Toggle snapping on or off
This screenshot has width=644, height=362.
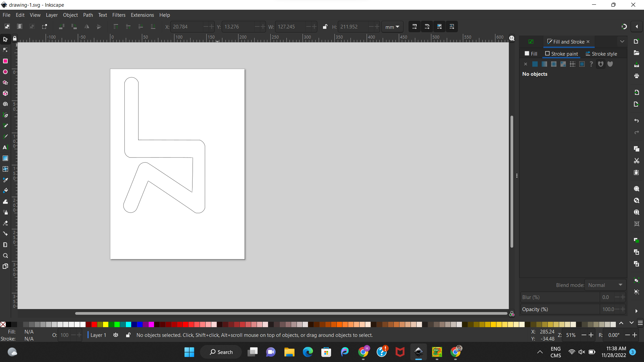pos(624,26)
